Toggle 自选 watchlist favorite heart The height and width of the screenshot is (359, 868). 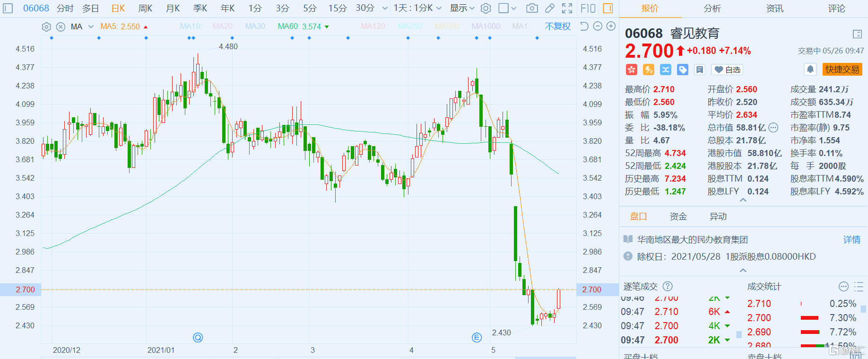pos(727,70)
